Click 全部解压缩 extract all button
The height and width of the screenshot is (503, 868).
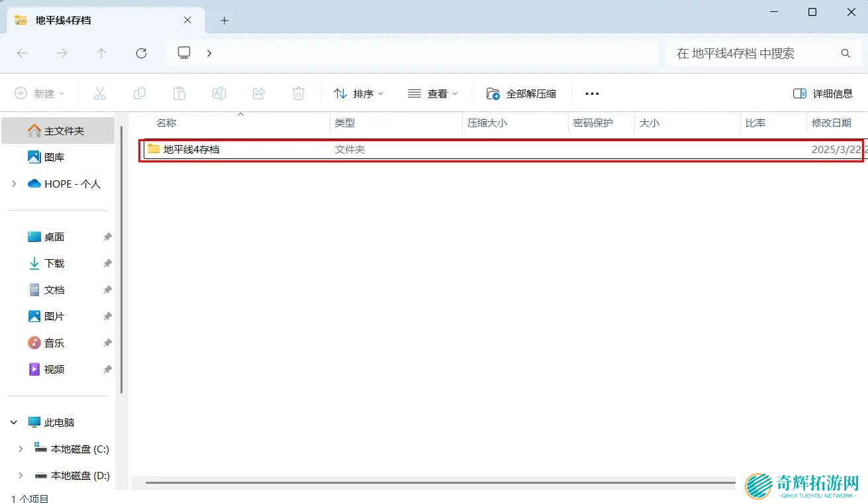[x=521, y=93]
